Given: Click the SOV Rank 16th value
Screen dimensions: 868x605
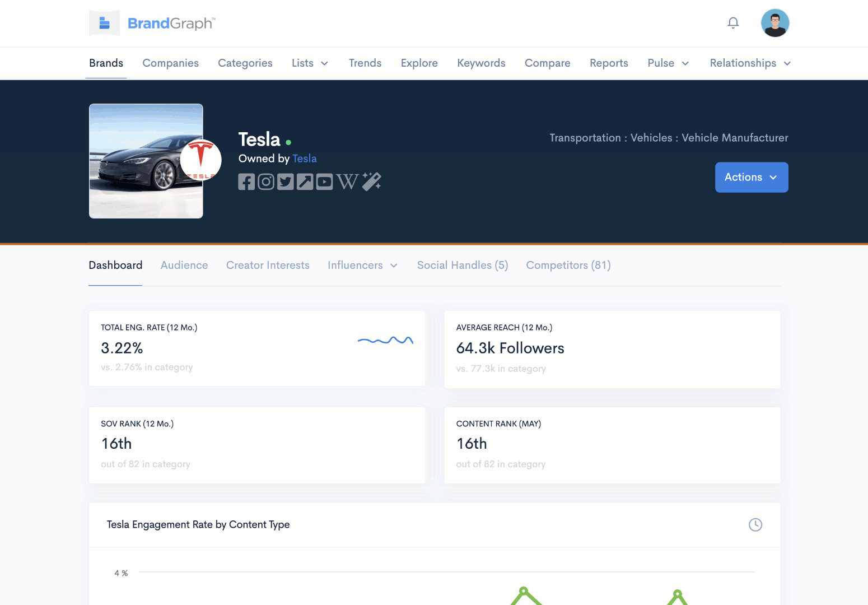Looking at the screenshot, I should (116, 444).
